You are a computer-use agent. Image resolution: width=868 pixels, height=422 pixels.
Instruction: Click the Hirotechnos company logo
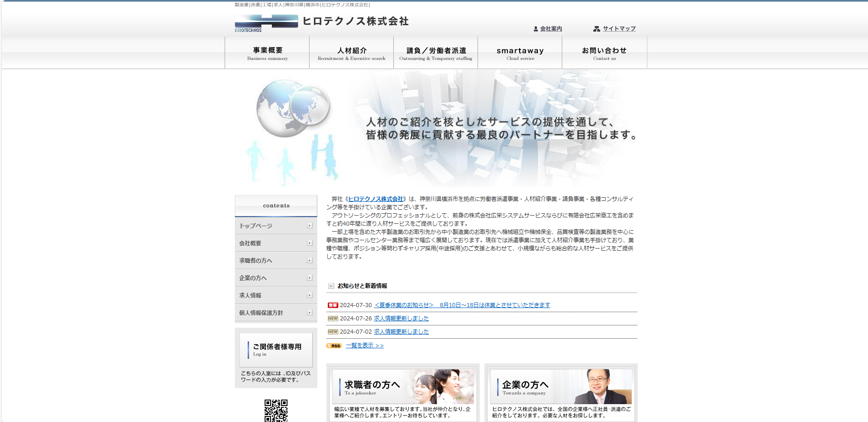point(266,23)
